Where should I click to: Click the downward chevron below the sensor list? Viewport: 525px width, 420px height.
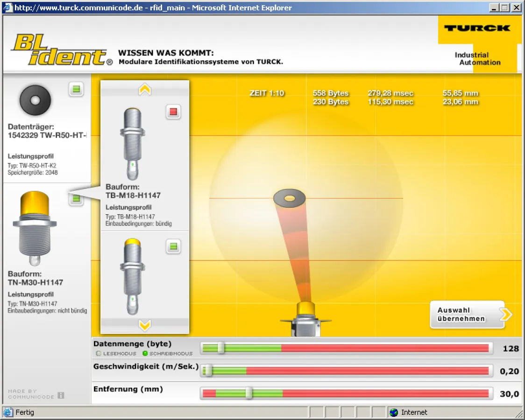(145, 326)
